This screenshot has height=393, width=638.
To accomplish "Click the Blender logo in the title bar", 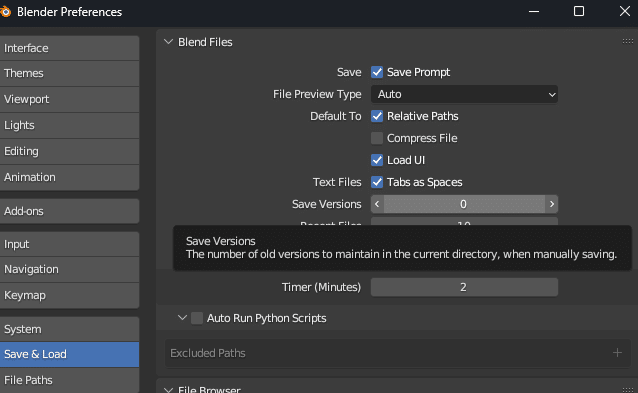I will [x=5, y=12].
